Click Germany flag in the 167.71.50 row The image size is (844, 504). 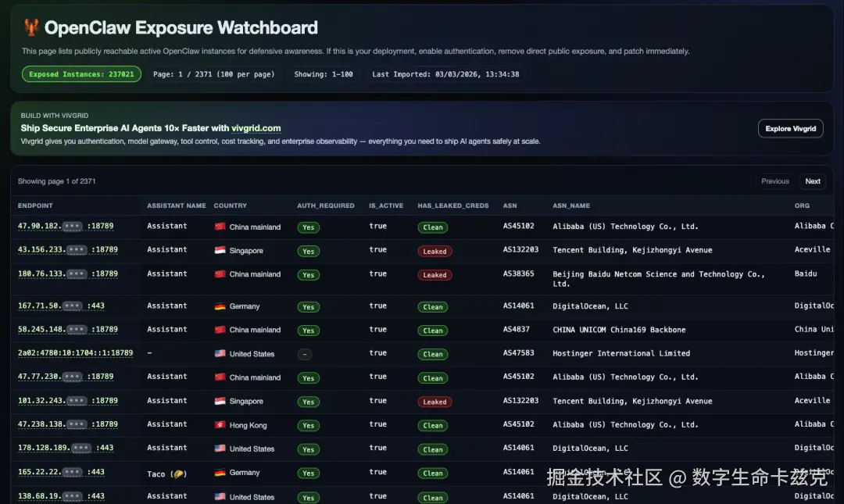[x=220, y=306]
